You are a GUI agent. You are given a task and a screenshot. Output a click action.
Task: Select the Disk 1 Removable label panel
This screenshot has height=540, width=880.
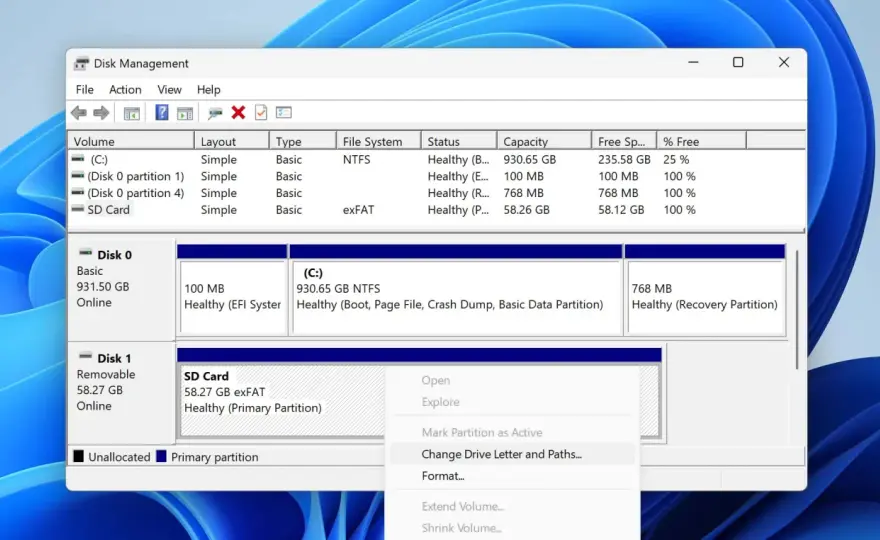(122, 392)
